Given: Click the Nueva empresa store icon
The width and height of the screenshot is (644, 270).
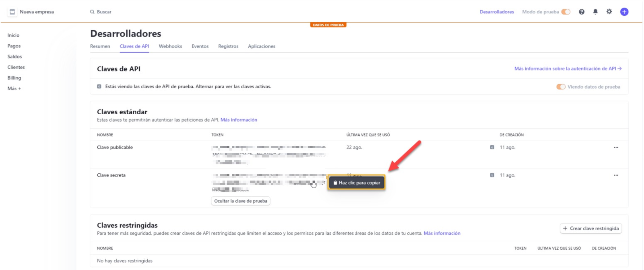Looking at the screenshot, I should [12, 12].
